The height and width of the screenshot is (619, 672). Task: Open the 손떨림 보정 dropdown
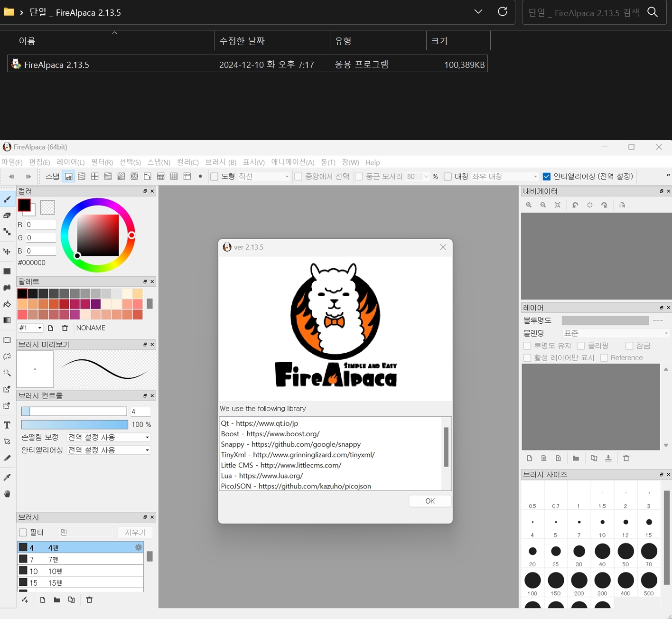tap(109, 437)
